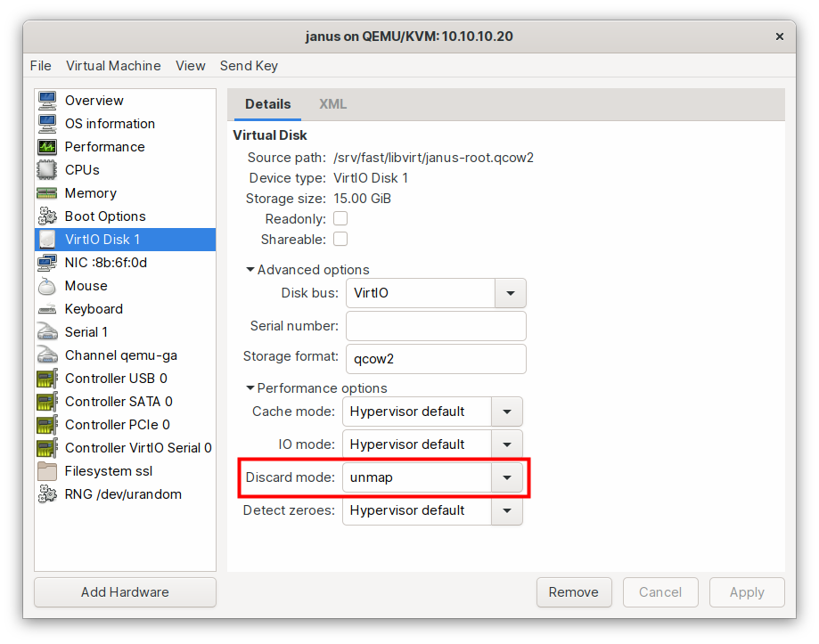Click the Add Hardware button

pos(124,591)
